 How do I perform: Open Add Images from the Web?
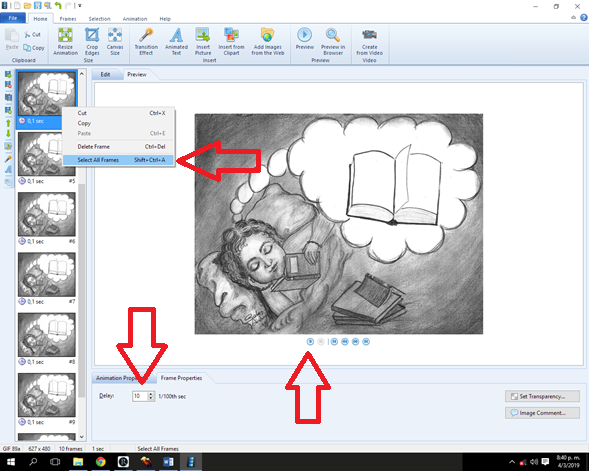coord(268,42)
